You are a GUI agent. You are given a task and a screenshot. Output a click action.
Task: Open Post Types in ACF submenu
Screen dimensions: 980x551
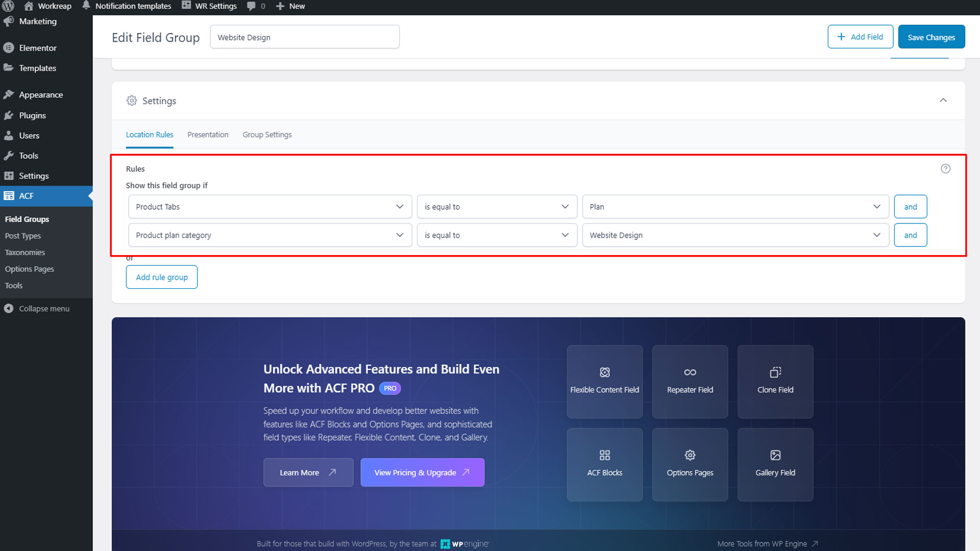pos(23,236)
